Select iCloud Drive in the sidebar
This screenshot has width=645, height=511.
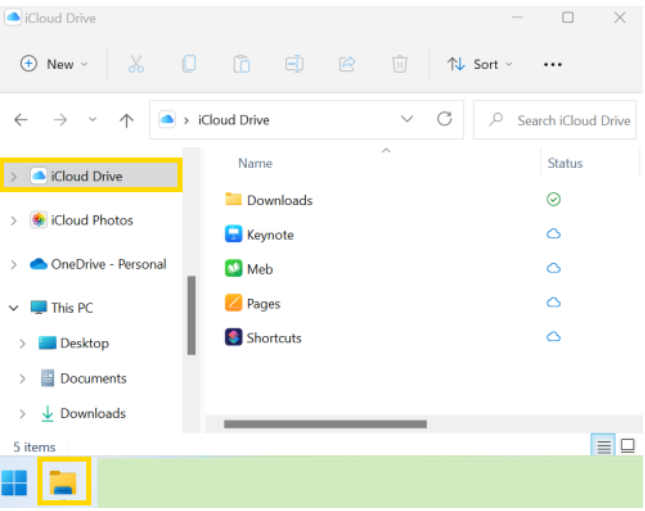[x=91, y=176]
